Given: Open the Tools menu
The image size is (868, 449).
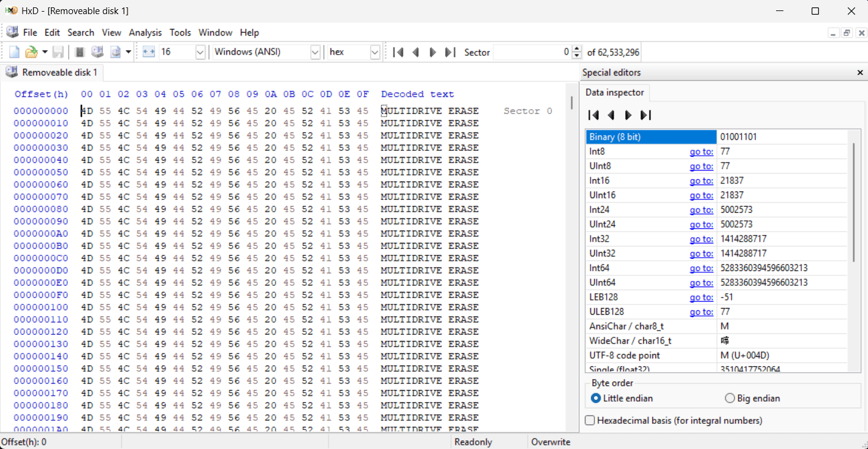Looking at the screenshot, I should (180, 33).
